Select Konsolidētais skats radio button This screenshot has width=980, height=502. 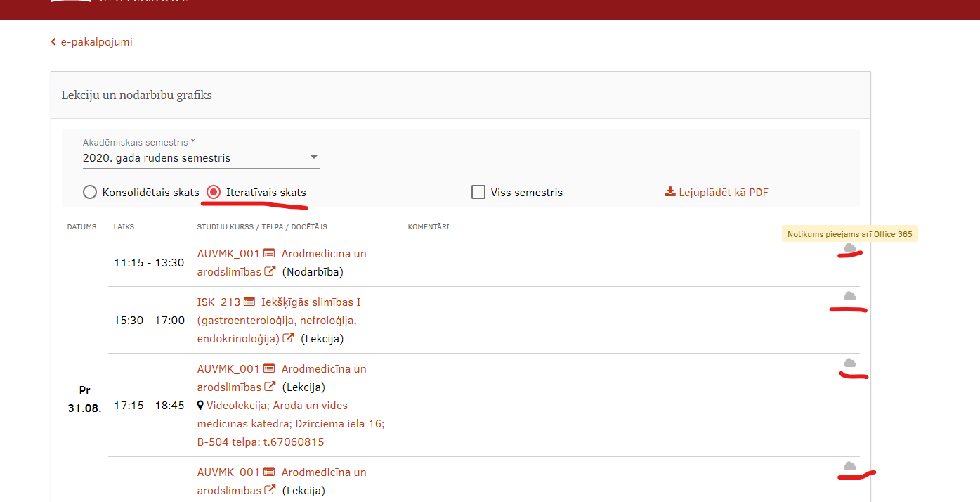(x=90, y=192)
